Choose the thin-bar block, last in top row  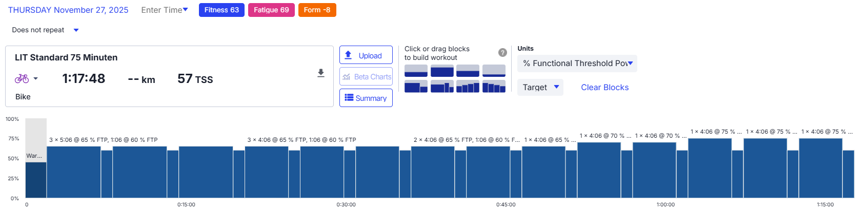point(494,71)
